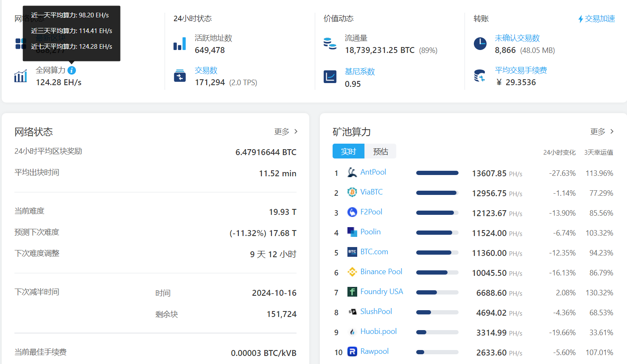Switch to the 实时 tab
This screenshot has height=364, width=627.
coord(348,151)
